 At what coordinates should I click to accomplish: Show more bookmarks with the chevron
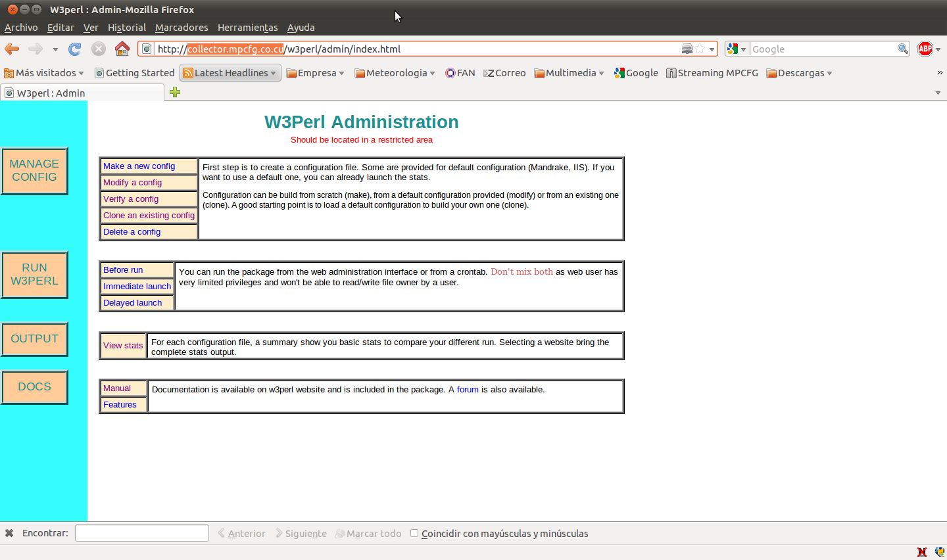coord(940,73)
